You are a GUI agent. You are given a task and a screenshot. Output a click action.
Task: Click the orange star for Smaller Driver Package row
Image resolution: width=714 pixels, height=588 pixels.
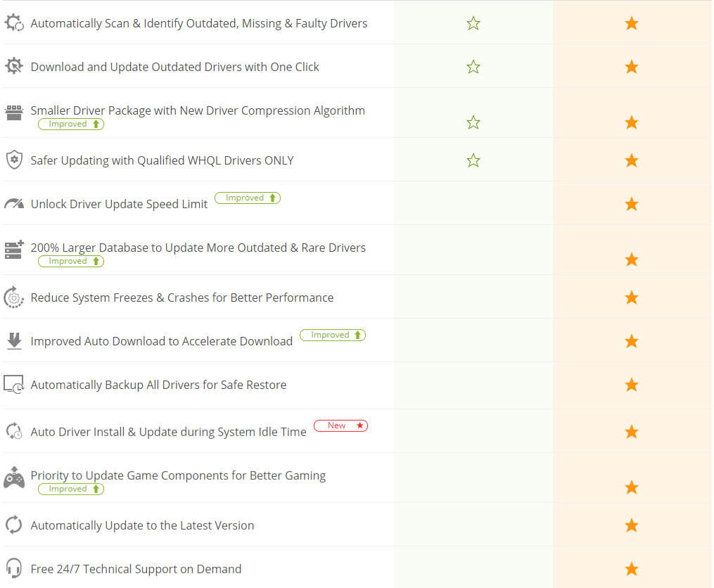pyautogui.click(x=632, y=122)
